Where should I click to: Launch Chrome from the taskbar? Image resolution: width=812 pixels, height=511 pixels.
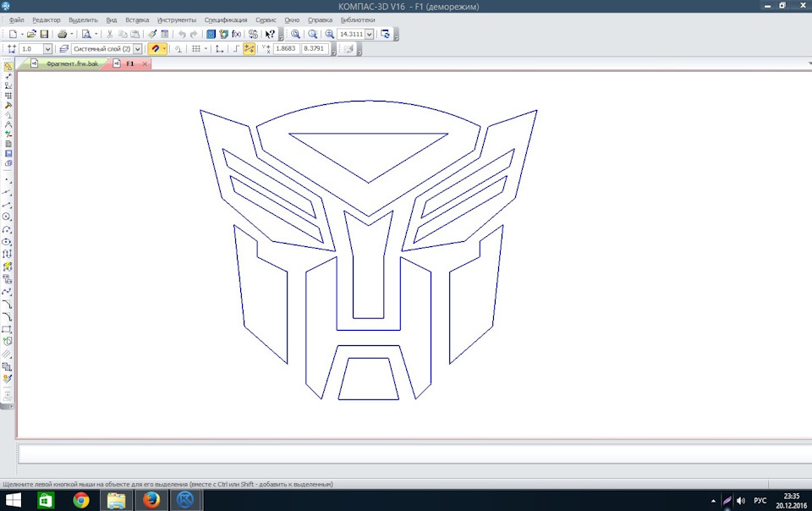[81, 501]
